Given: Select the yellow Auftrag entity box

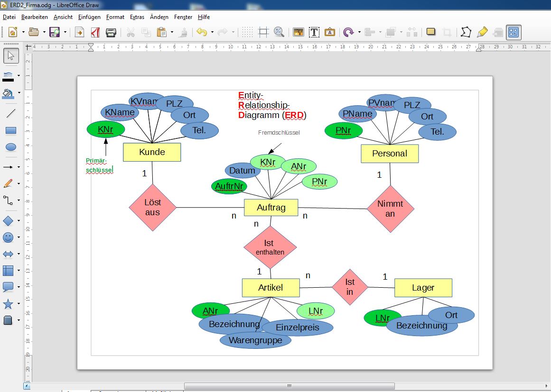Looking at the screenshot, I should point(271,208).
